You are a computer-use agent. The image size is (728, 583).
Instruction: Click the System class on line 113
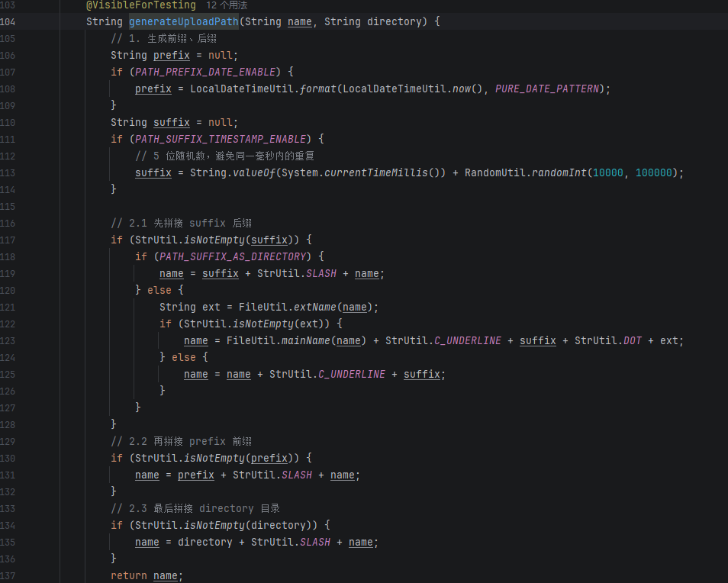click(x=300, y=172)
